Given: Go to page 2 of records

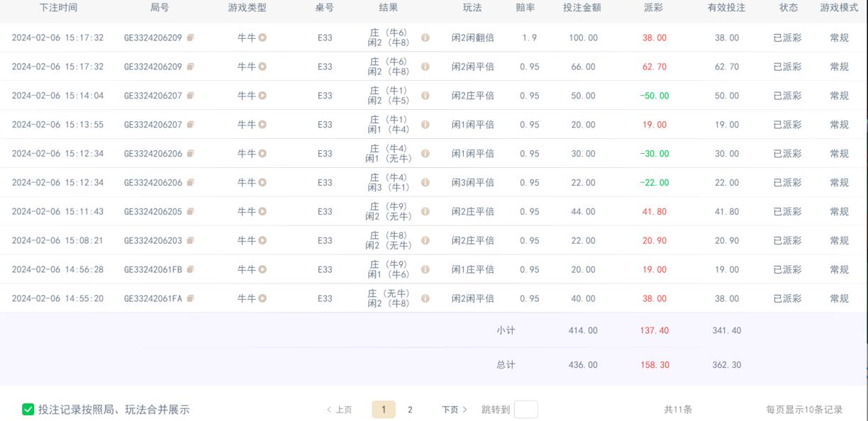Looking at the screenshot, I should click(x=410, y=410).
